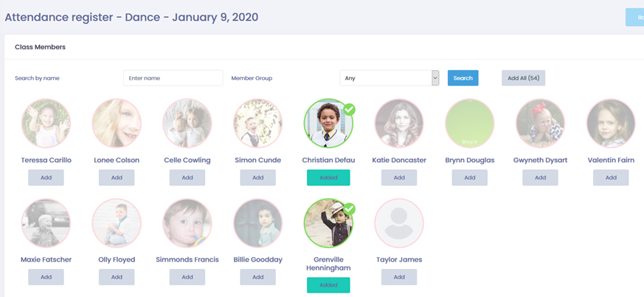Select Simmonds Francis's profile photo

coord(187,223)
